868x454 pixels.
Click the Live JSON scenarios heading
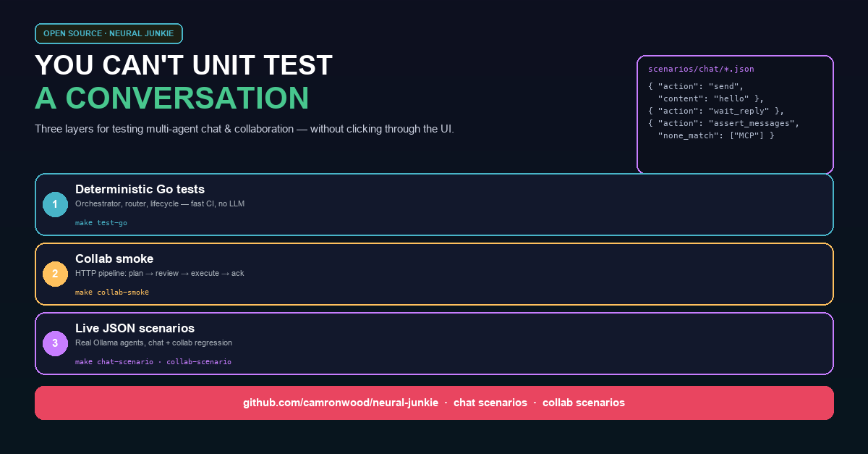(x=135, y=329)
